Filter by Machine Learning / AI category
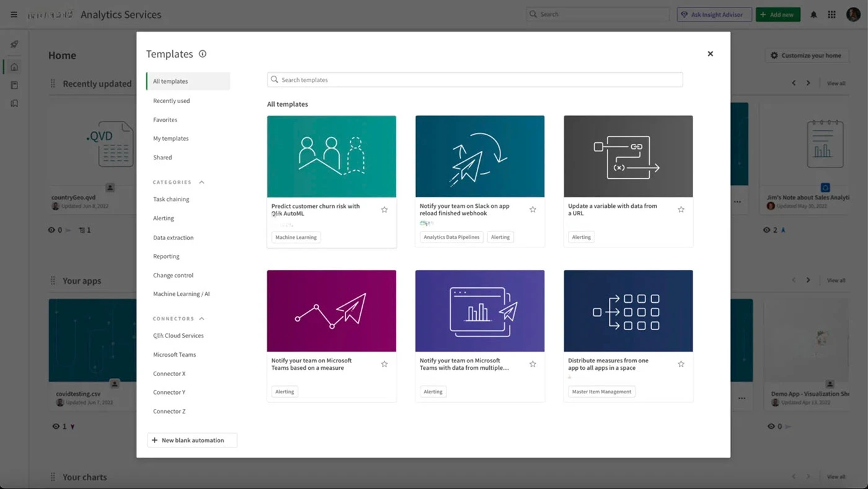This screenshot has height=489, width=868. click(x=182, y=294)
